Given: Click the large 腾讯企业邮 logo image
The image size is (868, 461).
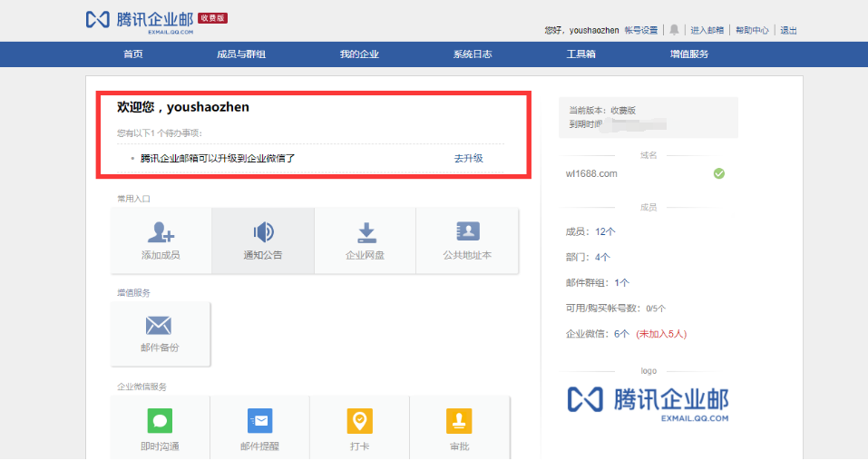Looking at the screenshot, I should (648, 403).
